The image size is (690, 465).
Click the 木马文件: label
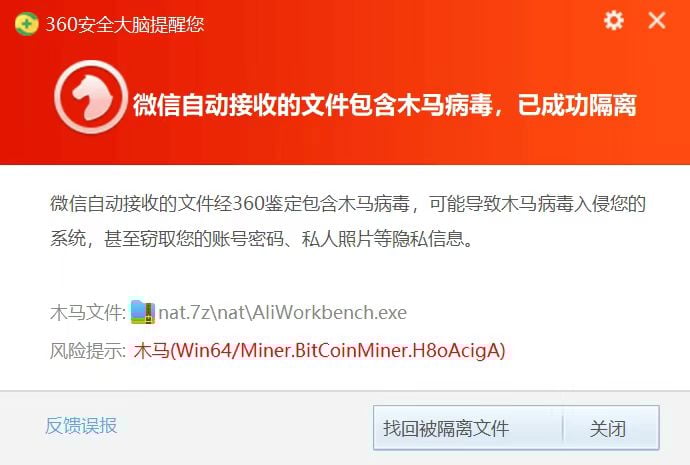click(88, 313)
